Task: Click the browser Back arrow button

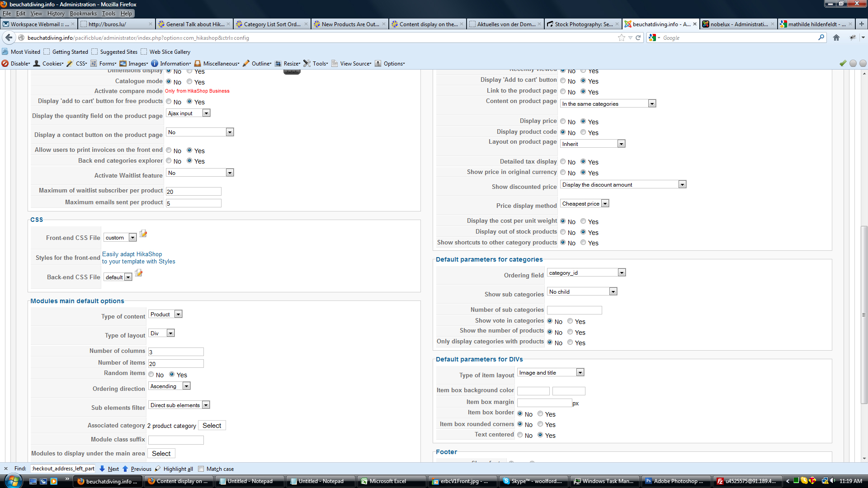Action: pyautogui.click(x=9, y=38)
